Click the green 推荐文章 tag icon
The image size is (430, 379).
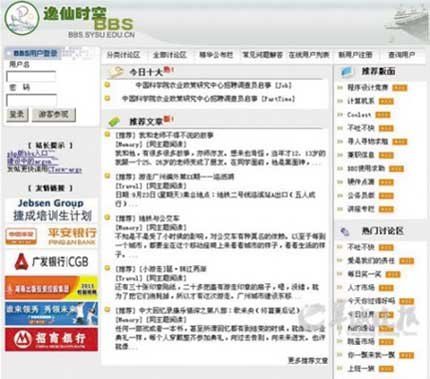(x=114, y=121)
